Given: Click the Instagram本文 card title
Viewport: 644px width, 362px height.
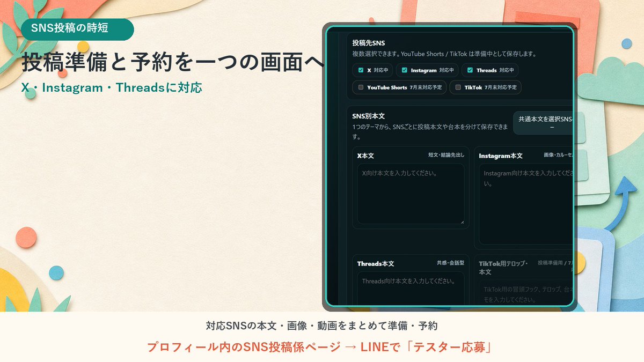Looking at the screenshot, I should (501, 156).
